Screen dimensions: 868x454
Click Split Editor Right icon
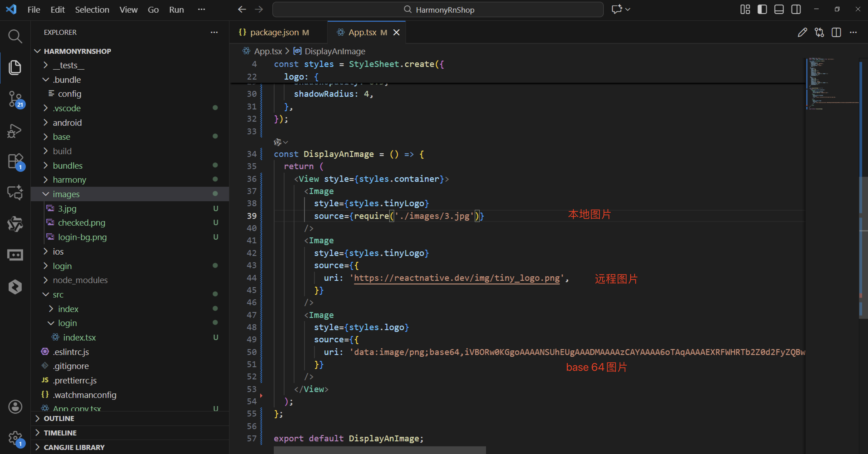click(836, 32)
